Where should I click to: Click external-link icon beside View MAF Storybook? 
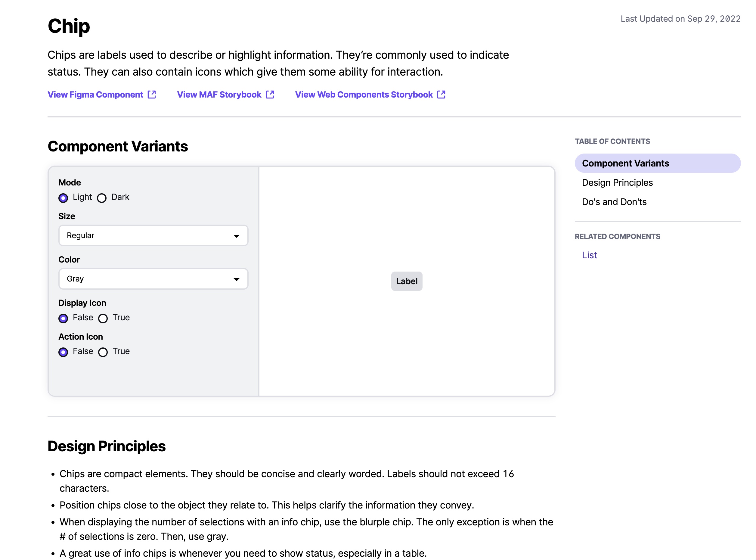(270, 95)
